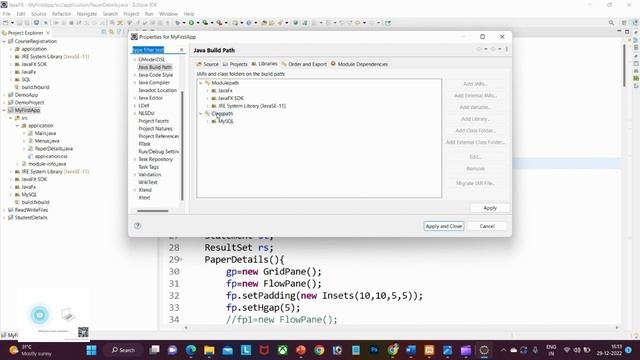Screen dimensions: 640x360
Task: Expand Java Code Style in properties list
Action: (x=135, y=75)
